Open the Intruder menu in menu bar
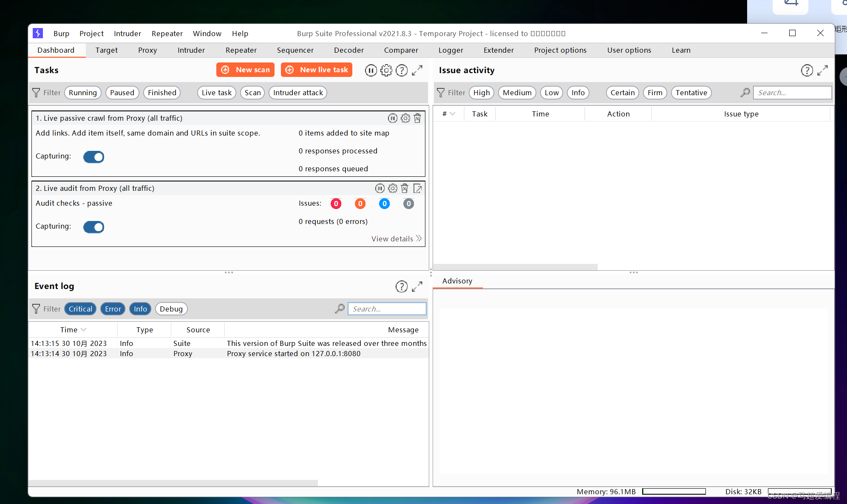This screenshot has width=847, height=504. coord(127,34)
